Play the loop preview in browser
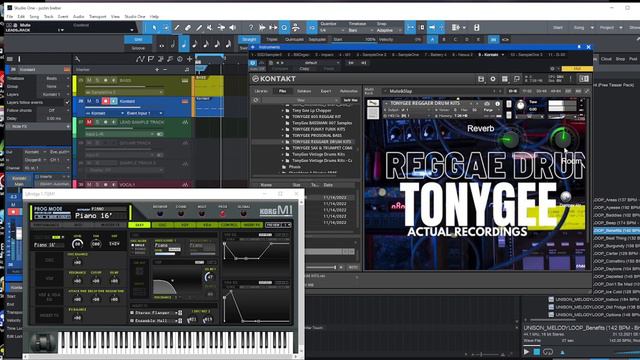 (526, 351)
